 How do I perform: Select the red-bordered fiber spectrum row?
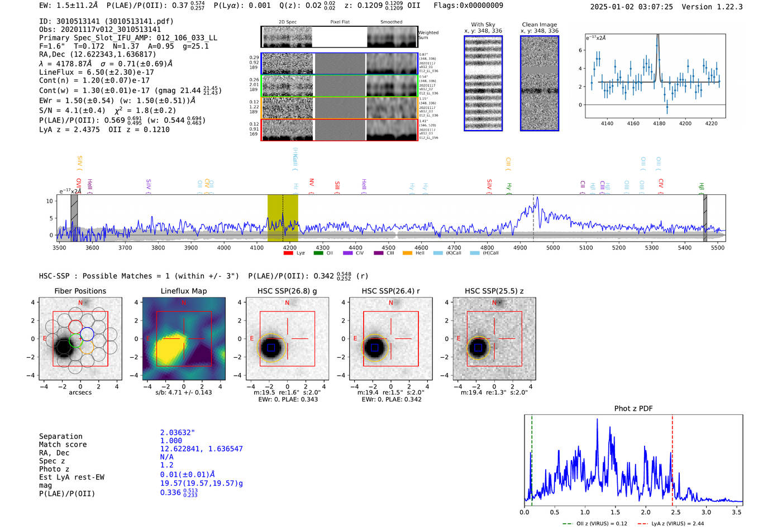coord(339,130)
